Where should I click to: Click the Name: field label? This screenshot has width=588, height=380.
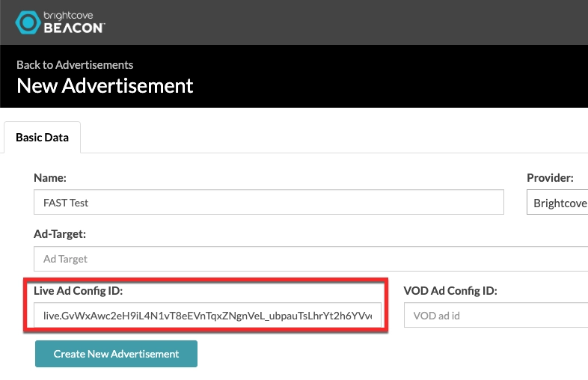click(x=50, y=178)
